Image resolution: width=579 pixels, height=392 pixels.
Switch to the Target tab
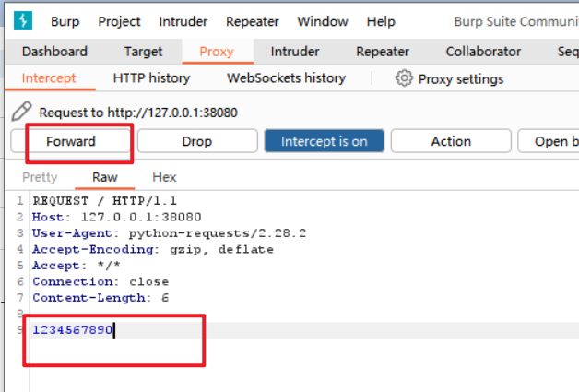pos(143,52)
